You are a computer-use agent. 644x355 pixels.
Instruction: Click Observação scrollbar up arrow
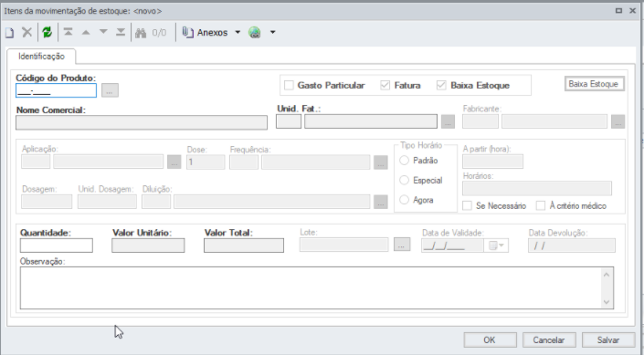coord(607,275)
